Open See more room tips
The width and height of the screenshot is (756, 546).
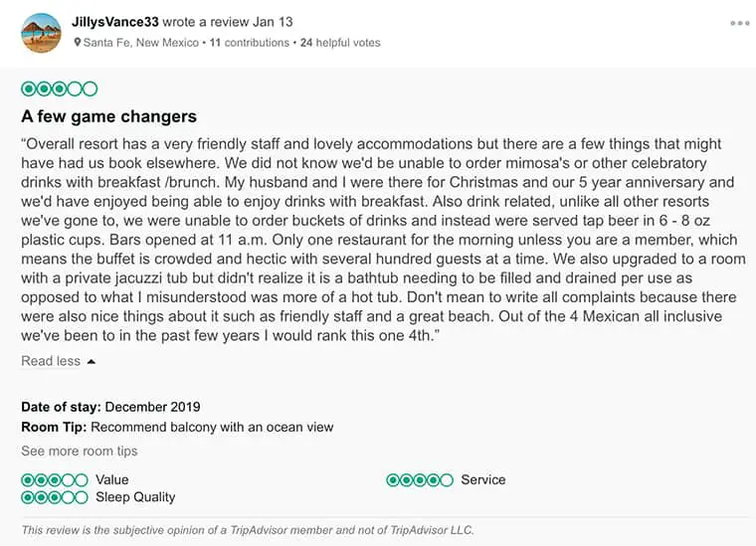tap(80, 452)
